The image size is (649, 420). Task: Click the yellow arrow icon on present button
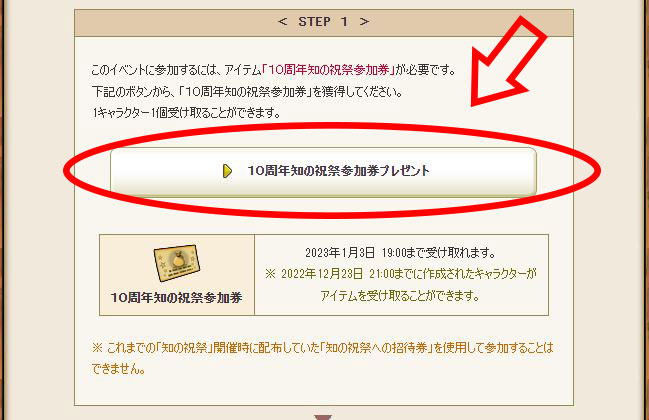pos(227,171)
